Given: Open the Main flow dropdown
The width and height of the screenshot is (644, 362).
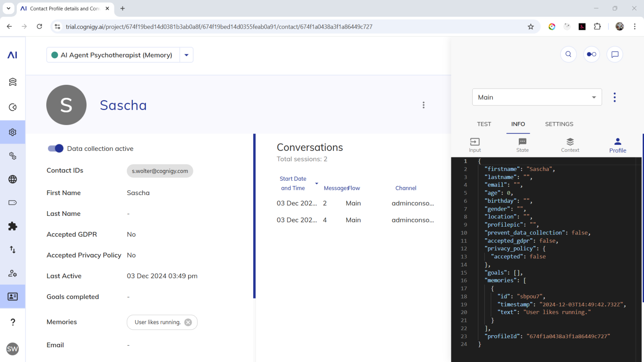Looking at the screenshot, I should click(x=537, y=97).
